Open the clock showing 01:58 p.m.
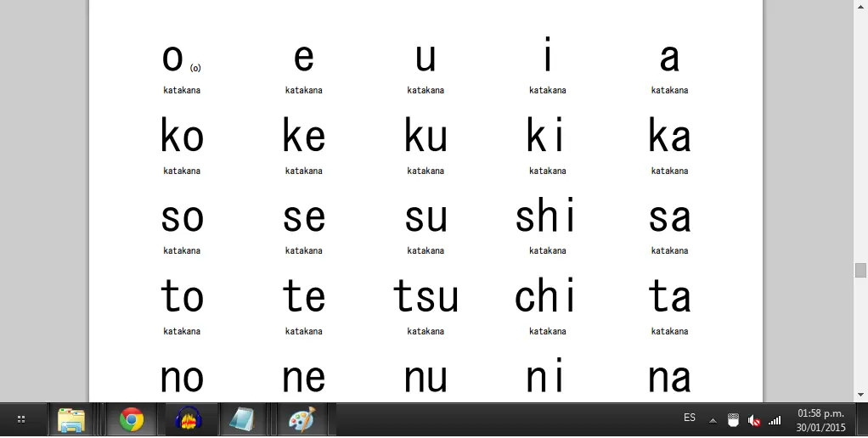This screenshot has height=438, width=868. pos(821,420)
